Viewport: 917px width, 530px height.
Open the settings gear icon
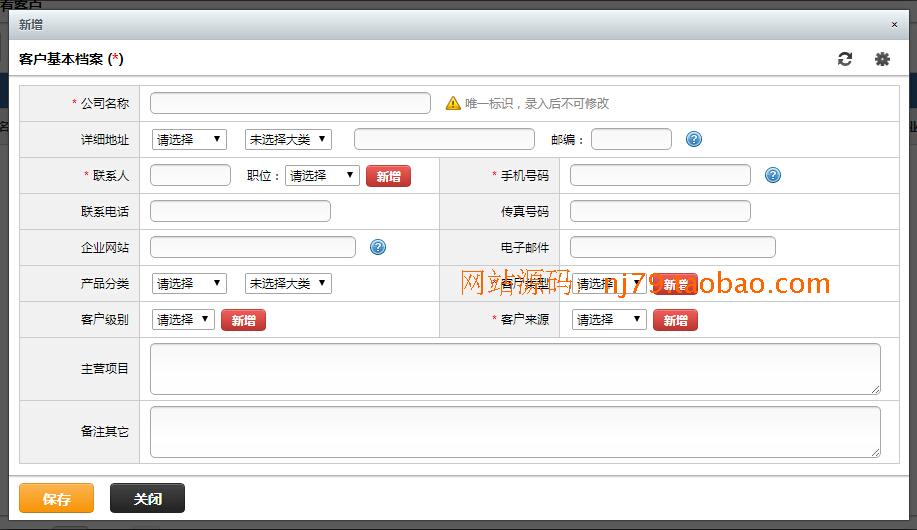(x=882, y=59)
